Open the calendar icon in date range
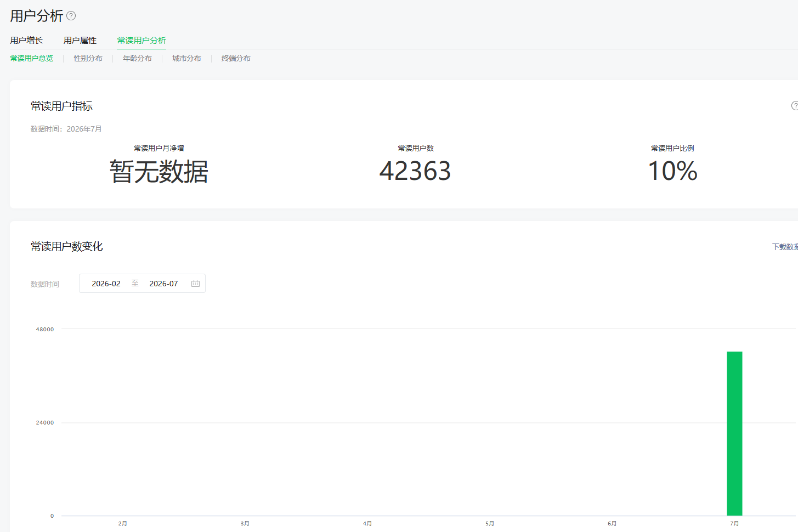The width and height of the screenshot is (798, 532). tap(195, 284)
